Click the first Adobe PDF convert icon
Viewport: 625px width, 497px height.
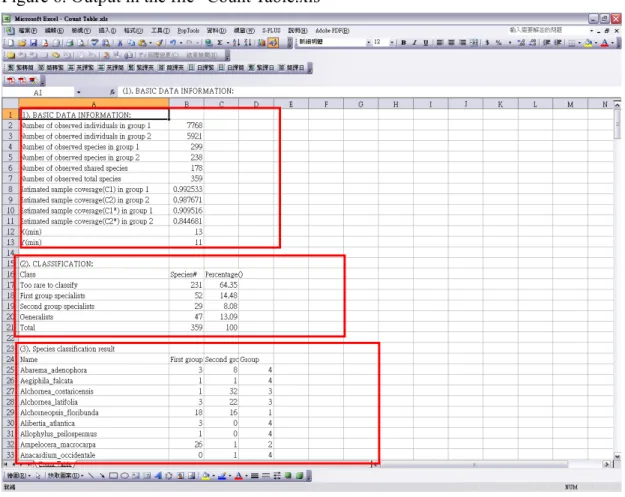(11, 81)
